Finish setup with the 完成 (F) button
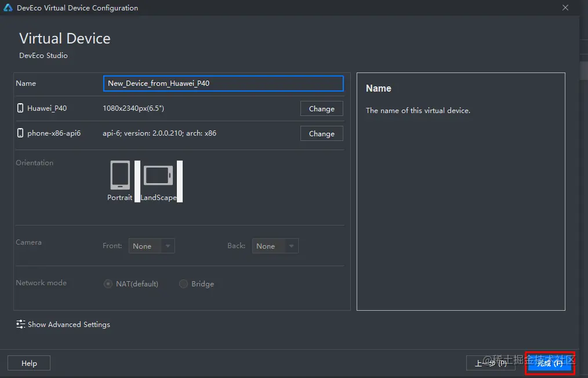This screenshot has height=378, width=588. (550, 363)
